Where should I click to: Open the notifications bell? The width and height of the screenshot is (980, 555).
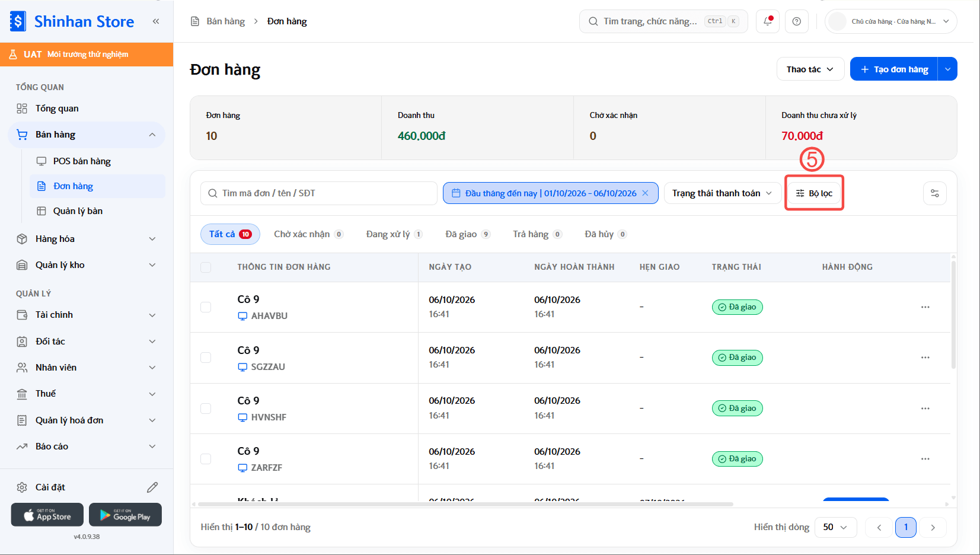point(768,21)
